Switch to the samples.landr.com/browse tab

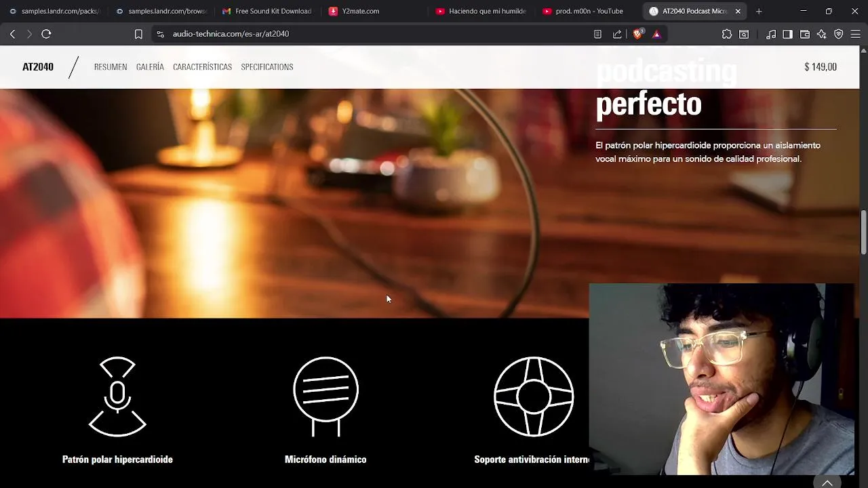[x=161, y=11]
